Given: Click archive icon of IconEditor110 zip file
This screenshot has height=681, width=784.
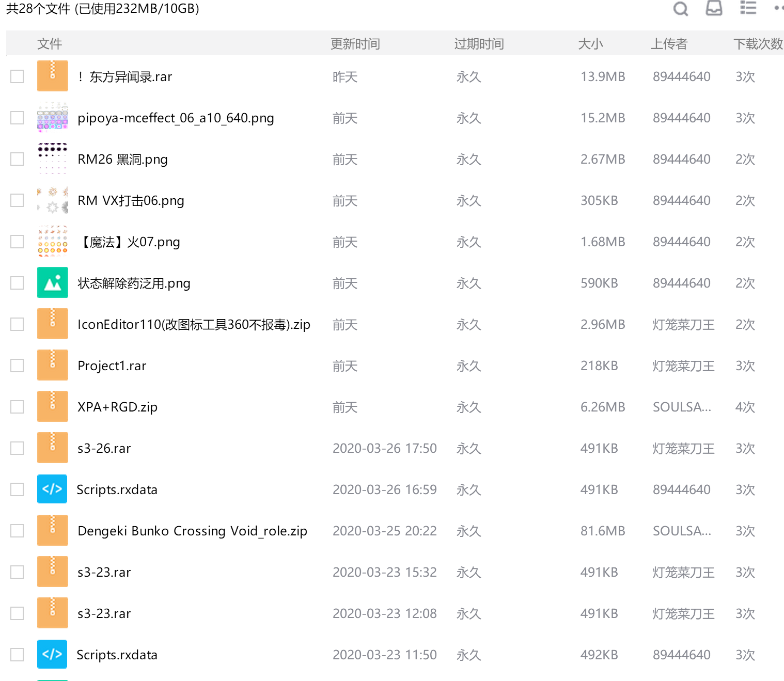Looking at the screenshot, I should pyautogui.click(x=53, y=324).
